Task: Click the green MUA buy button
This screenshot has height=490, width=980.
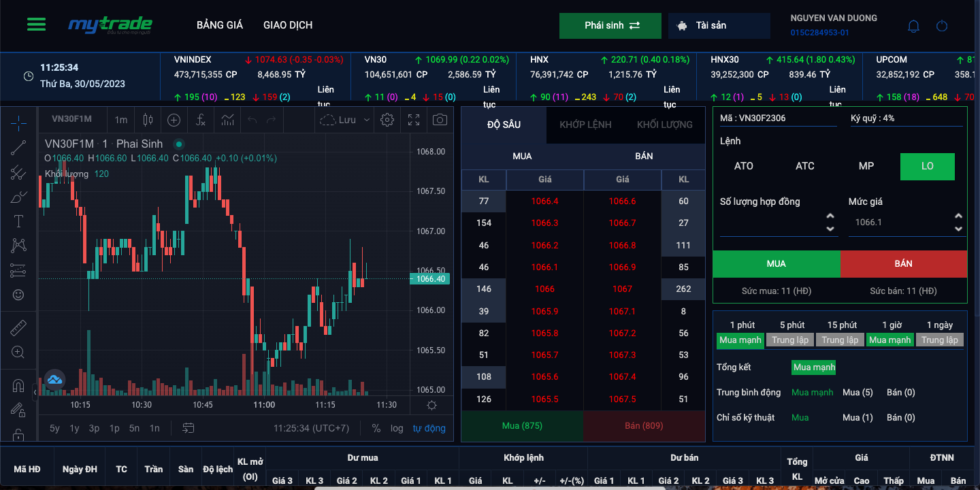Action: coord(776,263)
